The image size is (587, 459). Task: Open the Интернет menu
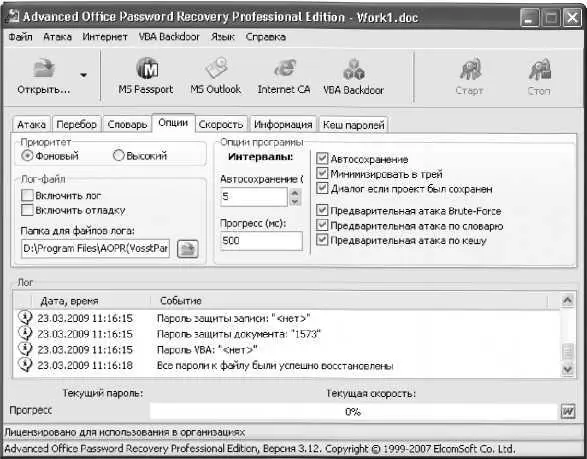coord(105,37)
